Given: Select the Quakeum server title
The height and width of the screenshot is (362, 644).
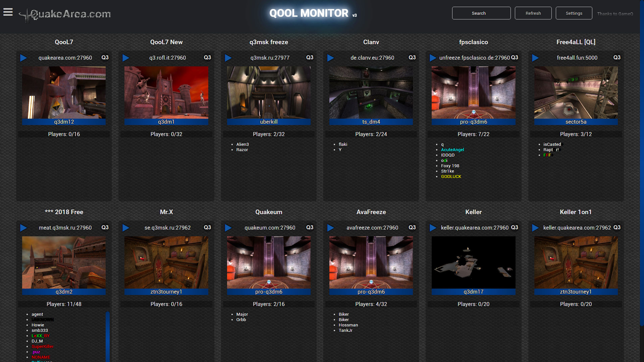Looking at the screenshot, I should pyautogui.click(x=269, y=212).
